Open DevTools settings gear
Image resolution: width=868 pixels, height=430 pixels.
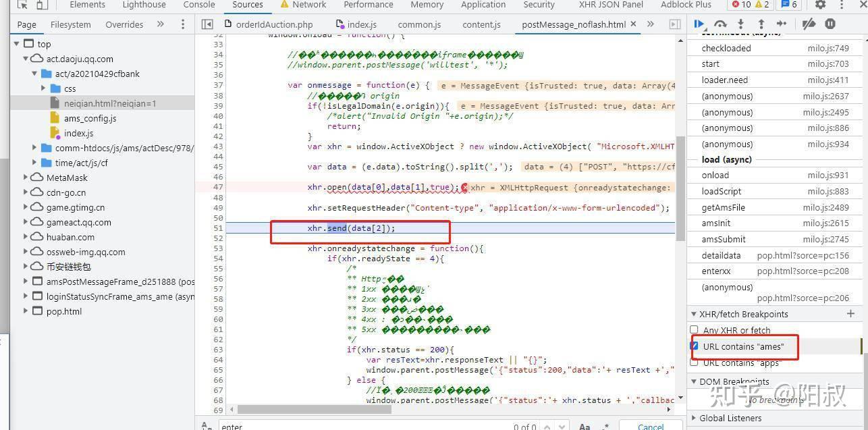coord(821,5)
